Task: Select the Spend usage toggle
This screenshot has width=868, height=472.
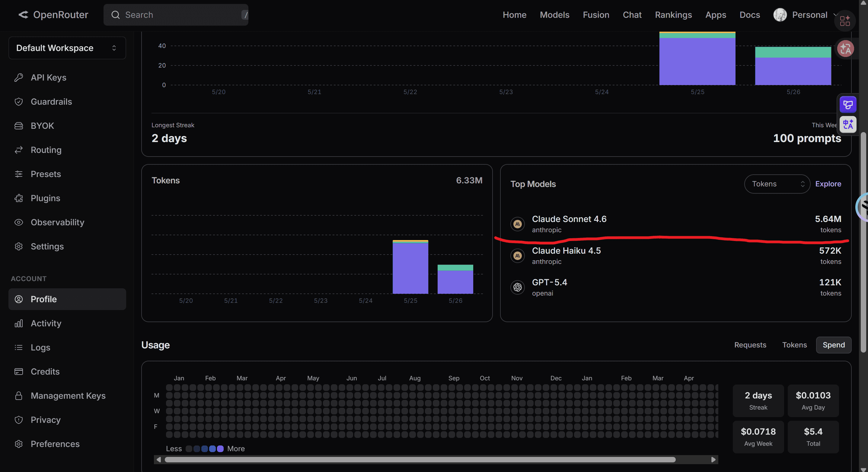Action: (x=834, y=345)
